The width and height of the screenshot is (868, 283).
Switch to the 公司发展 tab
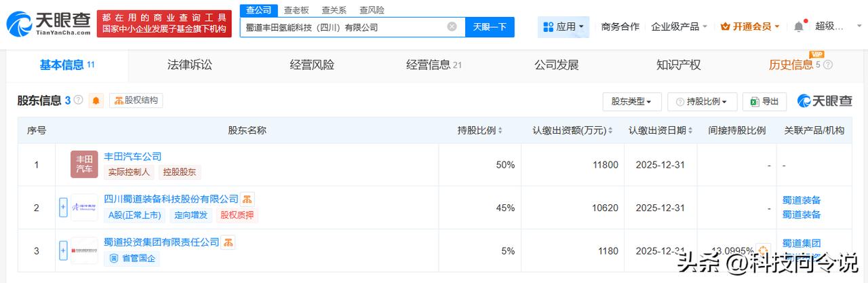click(556, 65)
